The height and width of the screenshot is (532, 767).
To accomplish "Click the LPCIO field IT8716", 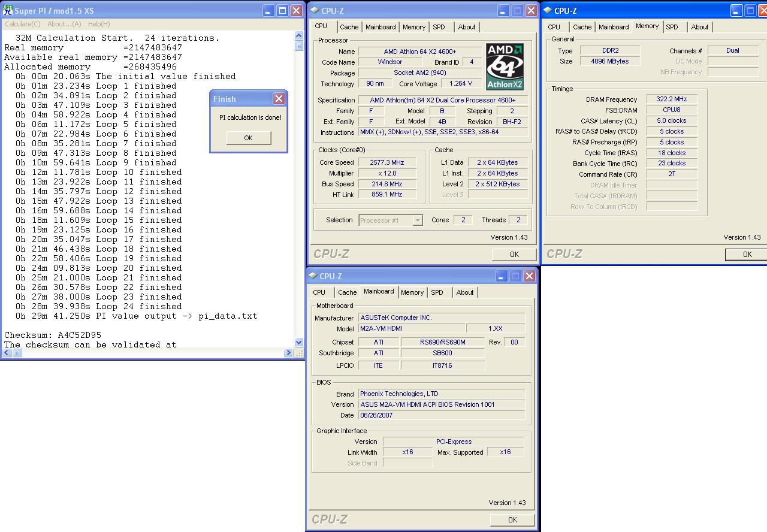I will 442,365.
